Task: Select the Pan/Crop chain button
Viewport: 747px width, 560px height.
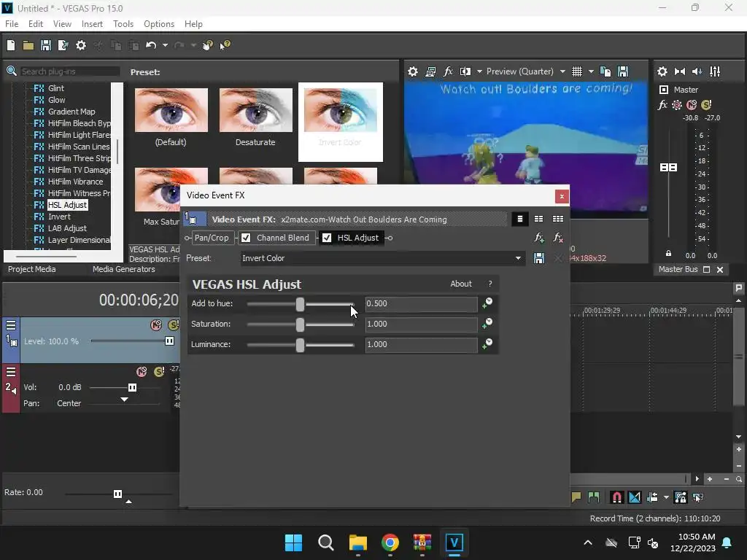Action: (212, 238)
